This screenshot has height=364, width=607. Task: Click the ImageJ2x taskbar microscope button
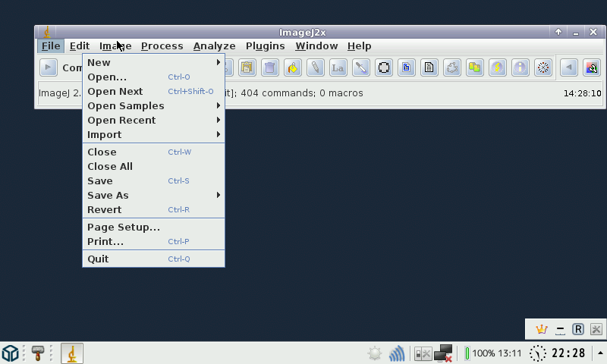(72, 353)
